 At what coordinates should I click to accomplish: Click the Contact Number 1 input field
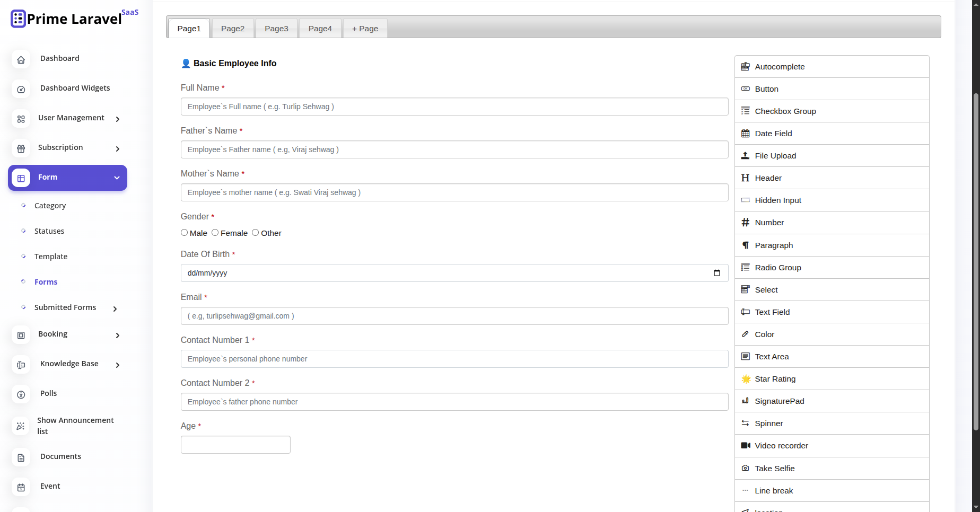[454, 359]
